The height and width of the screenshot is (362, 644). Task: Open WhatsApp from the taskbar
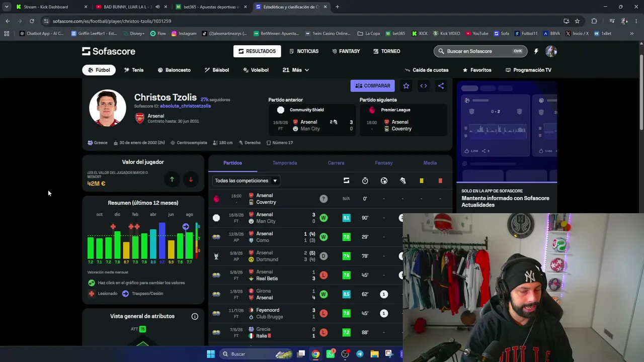[x=330, y=354]
